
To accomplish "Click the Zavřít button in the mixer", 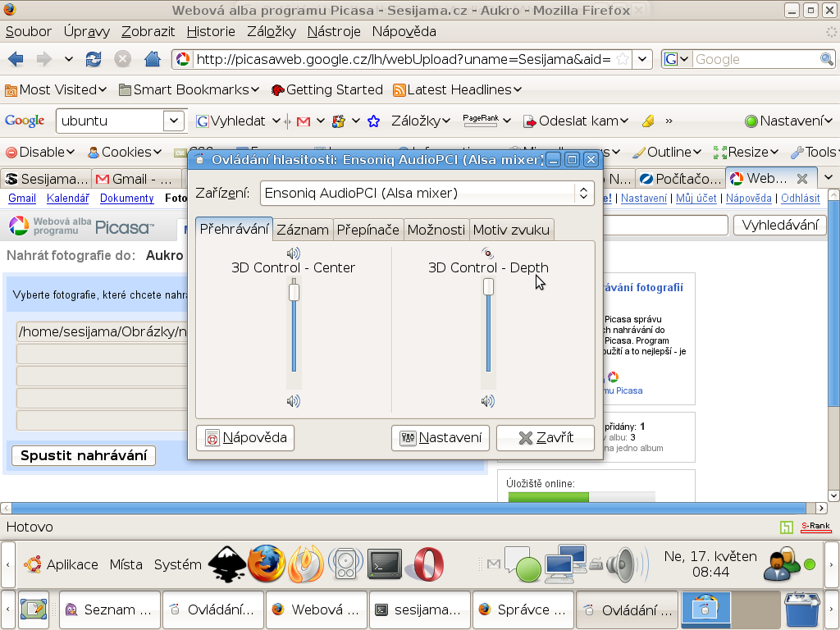I will pos(546,438).
